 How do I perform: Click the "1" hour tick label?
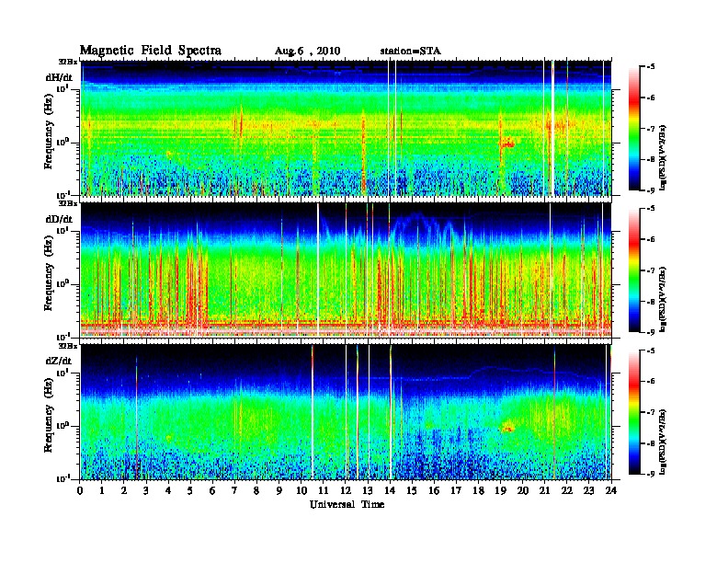(102, 491)
